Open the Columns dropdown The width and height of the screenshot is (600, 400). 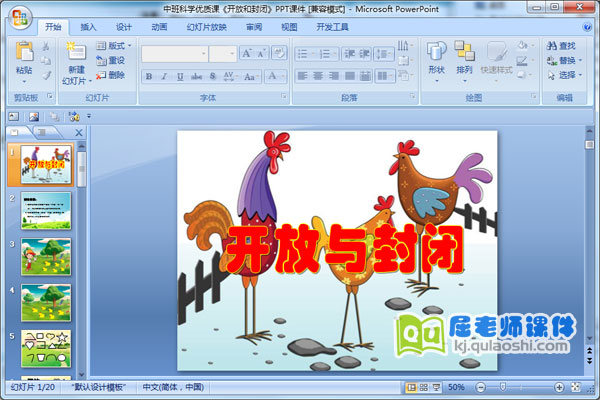(385, 76)
